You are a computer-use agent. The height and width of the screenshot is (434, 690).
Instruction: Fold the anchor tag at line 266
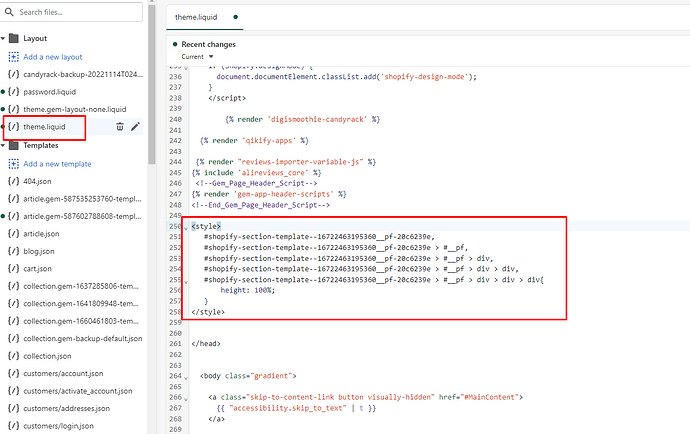(x=186, y=399)
